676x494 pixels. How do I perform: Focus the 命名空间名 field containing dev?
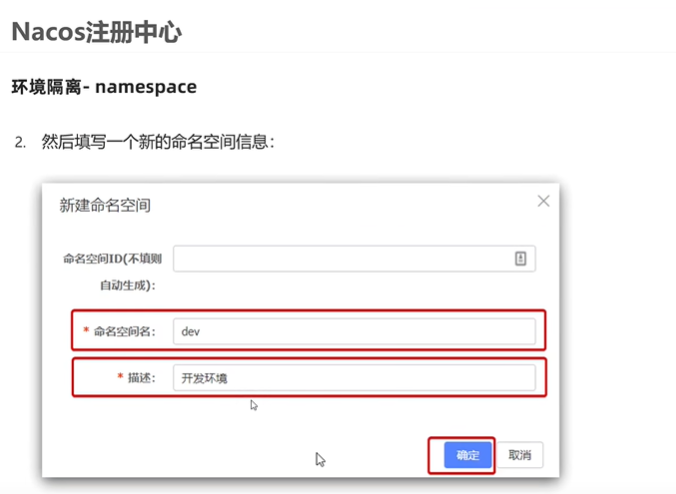click(354, 331)
